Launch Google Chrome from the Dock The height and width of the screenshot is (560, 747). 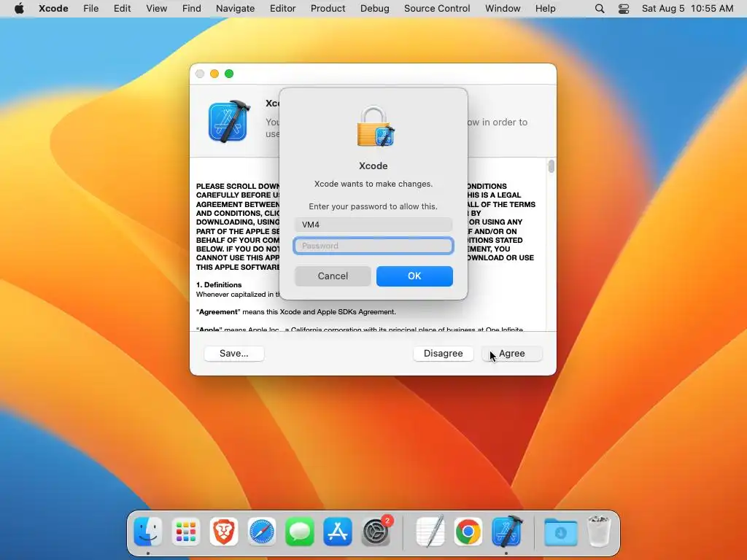pos(468,532)
